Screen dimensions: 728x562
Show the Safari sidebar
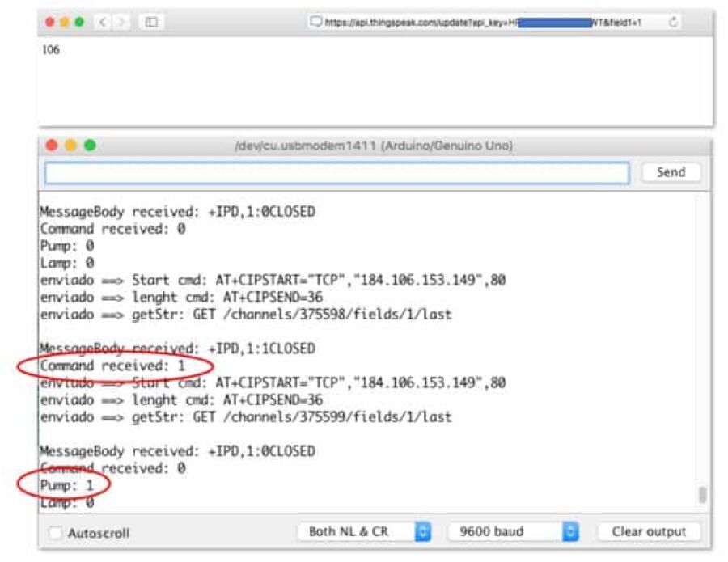click(x=151, y=23)
